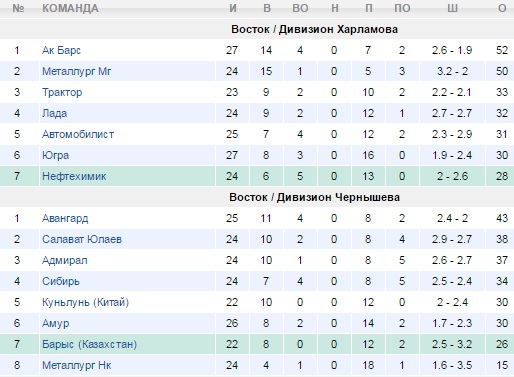The height and width of the screenshot is (377, 514).
Task: Click the КОМАНДА column header
Action: click(70, 8)
